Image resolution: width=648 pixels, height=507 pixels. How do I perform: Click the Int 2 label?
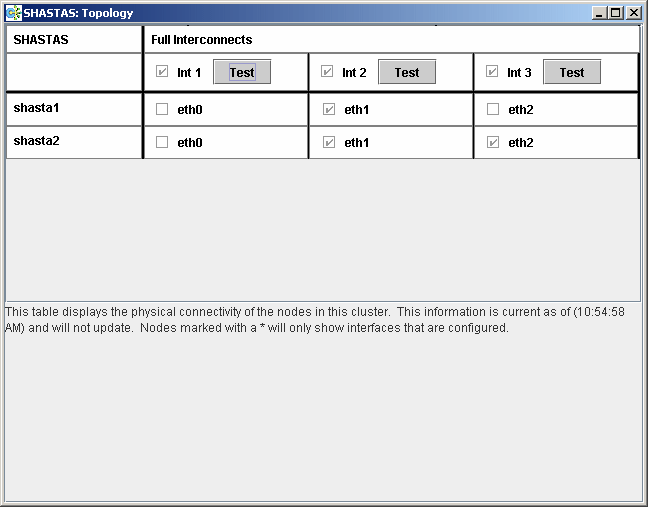(x=354, y=73)
